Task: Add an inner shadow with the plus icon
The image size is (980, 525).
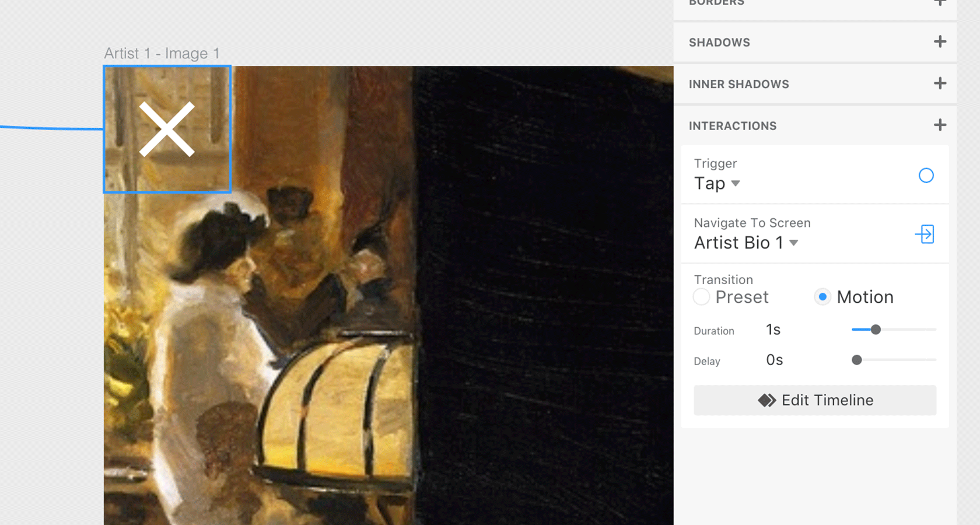Action: pyautogui.click(x=940, y=83)
